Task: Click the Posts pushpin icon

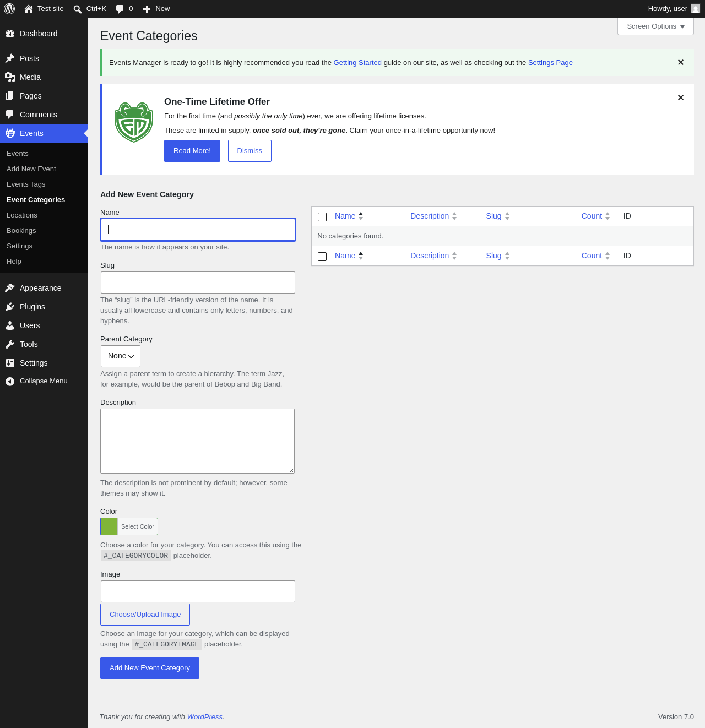Action: coord(10,58)
